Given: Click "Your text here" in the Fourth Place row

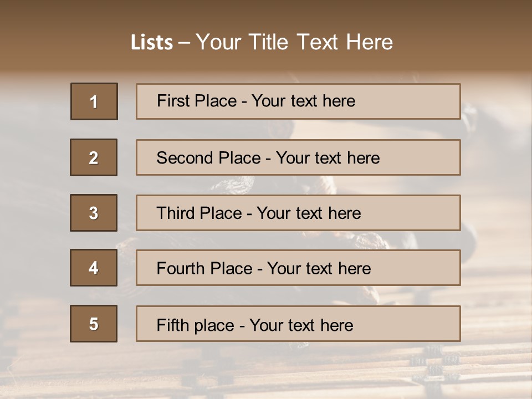Looking at the screenshot, I should pyautogui.click(x=319, y=269).
